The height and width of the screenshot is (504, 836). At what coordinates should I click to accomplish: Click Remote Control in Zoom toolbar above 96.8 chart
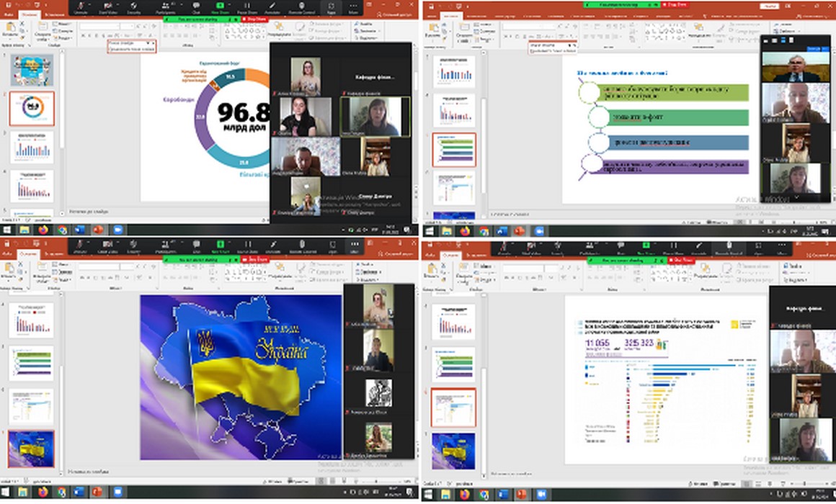(301, 6)
